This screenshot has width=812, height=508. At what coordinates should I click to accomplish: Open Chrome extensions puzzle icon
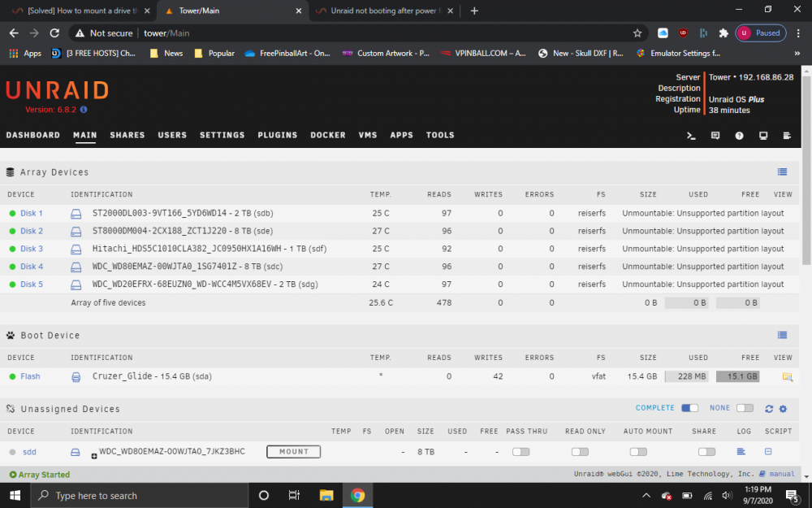723,33
